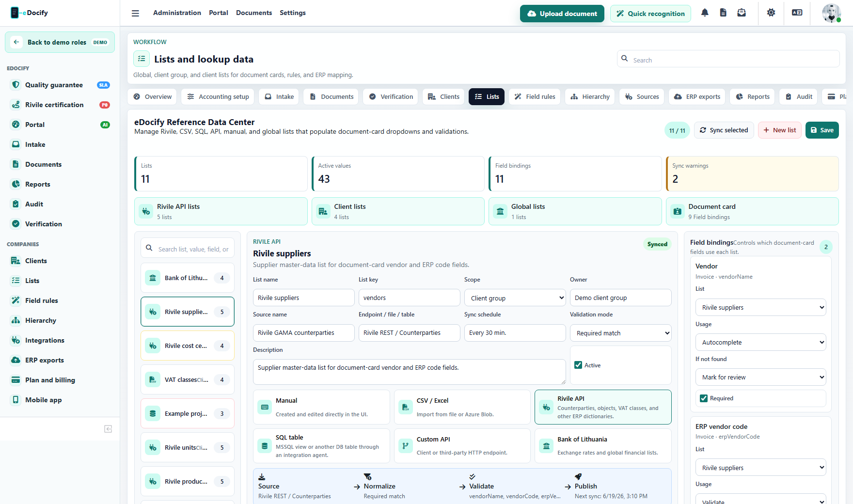Viewport: 853px width, 504px height.
Task: Open the inbox envelope icon in header
Action: coord(742,13)
